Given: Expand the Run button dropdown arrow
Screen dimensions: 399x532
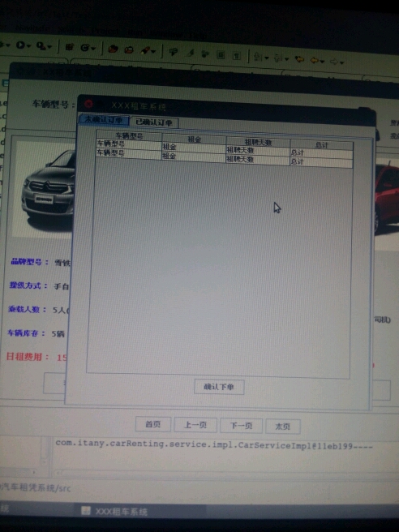Looking at the screenshot, I should (x=29, y=45).
